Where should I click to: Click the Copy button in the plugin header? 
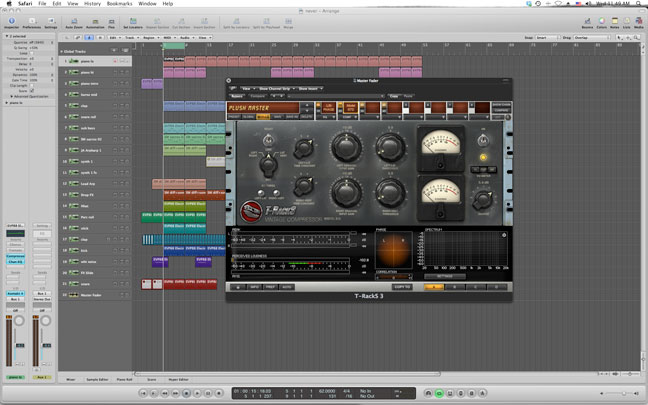point(394,96)
